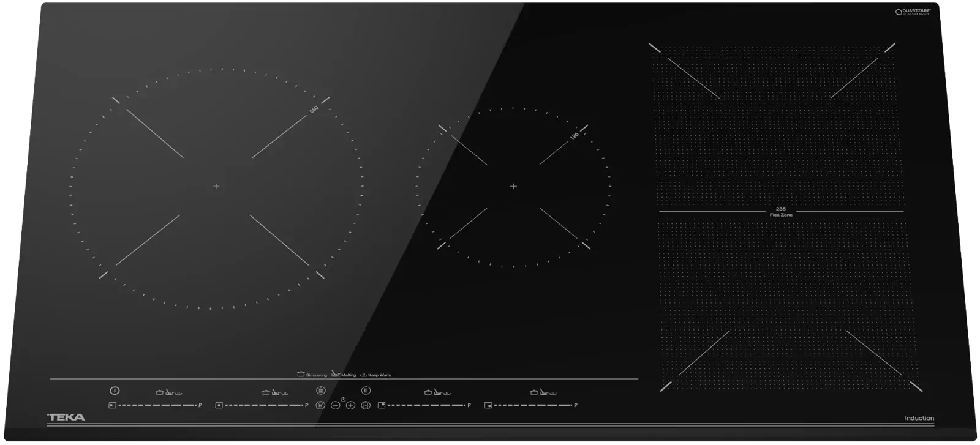Tap the timer minus key
The image size is (980, 445).
coord(336,405)
